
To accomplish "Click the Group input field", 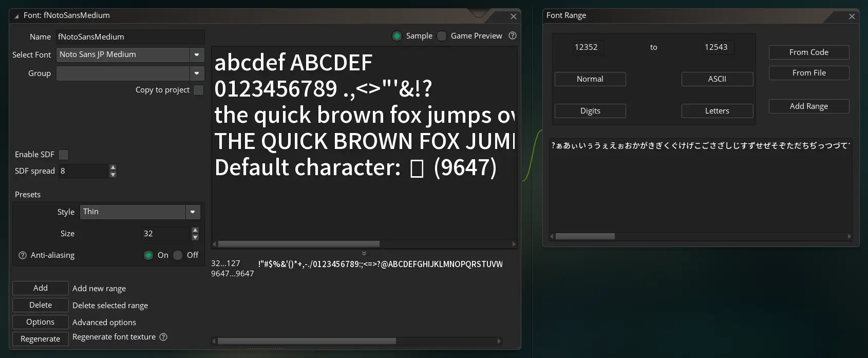I will click(123, 73).
